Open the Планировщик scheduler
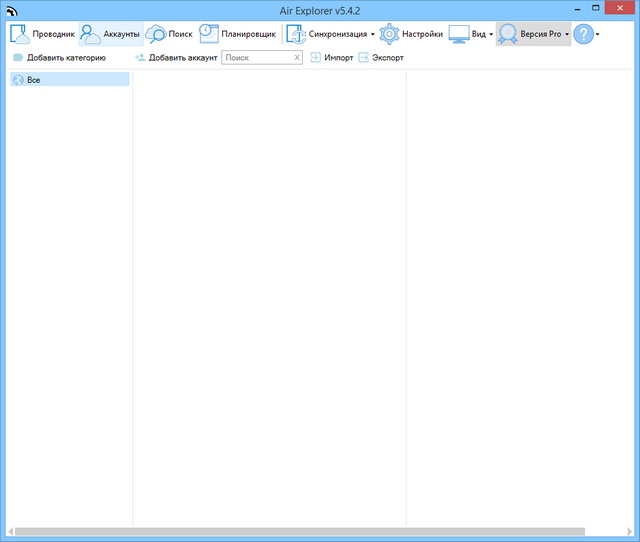This screenshot has height=542, width=640. tap(237, 34)
